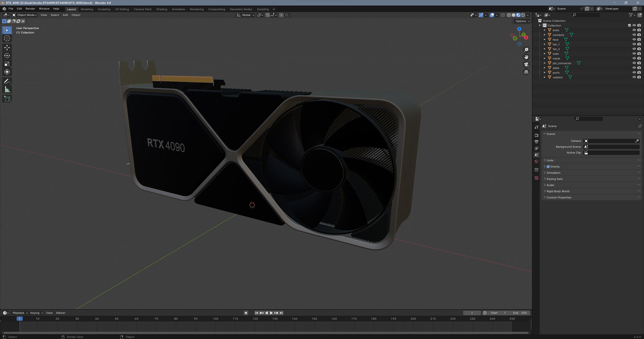The width and height of the screenshot is (644, 339).
Task: Open the Texture properties tab
Action: point(536,178)
